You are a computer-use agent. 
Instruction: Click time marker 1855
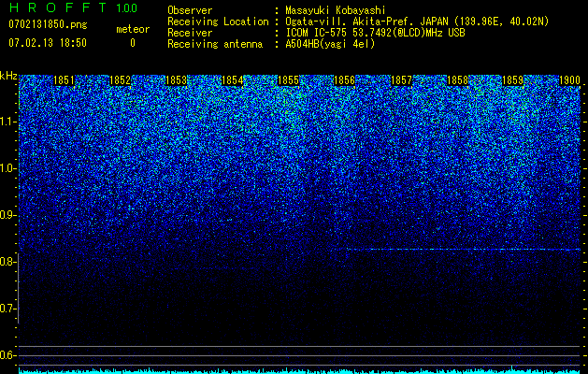tap(288, 80)
